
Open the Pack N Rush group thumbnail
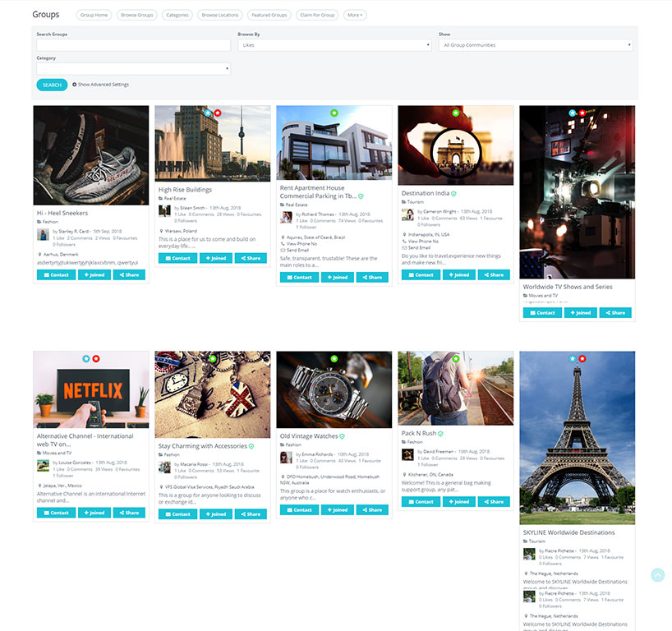click(456, 388)
